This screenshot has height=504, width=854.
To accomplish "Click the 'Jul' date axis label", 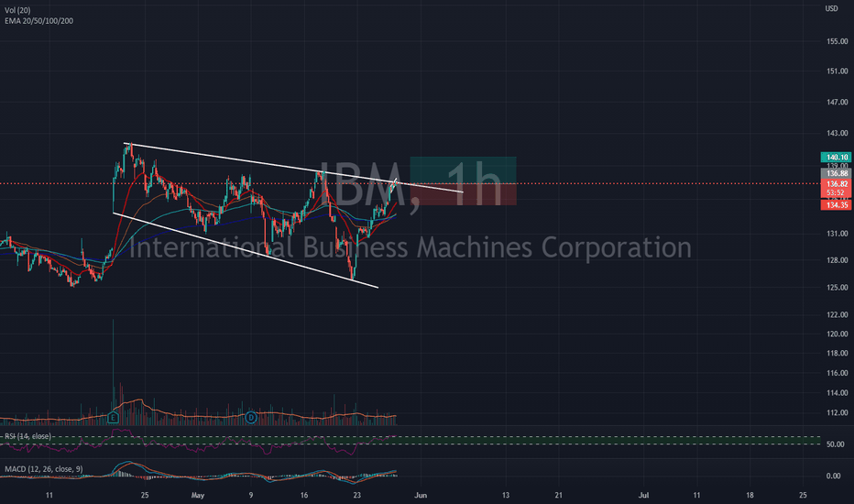I will pos(644,495).
